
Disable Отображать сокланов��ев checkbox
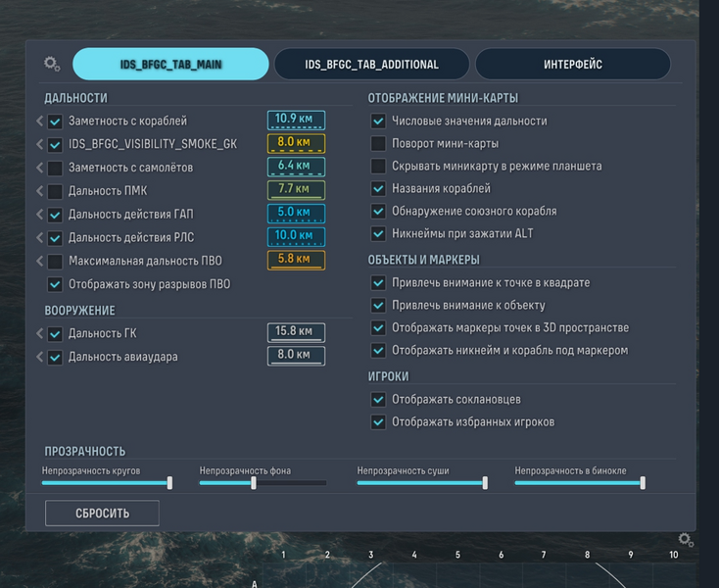pos(378,400)
